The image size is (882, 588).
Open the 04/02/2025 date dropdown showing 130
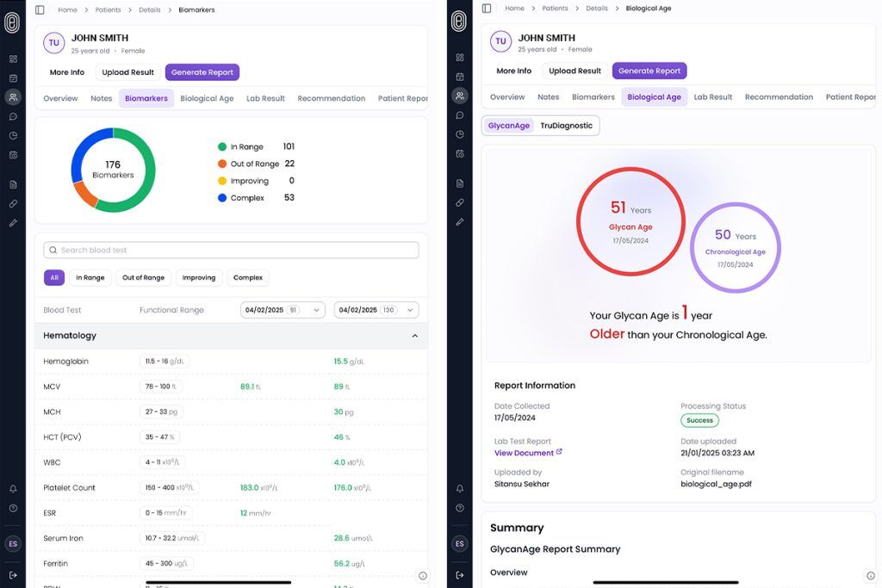(376, 310)
